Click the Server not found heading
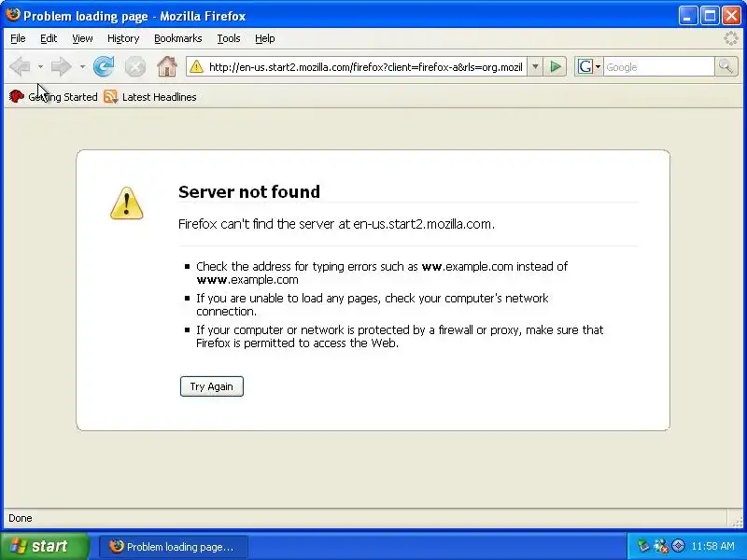Viewport: 747px width, 560px height. 249,192
